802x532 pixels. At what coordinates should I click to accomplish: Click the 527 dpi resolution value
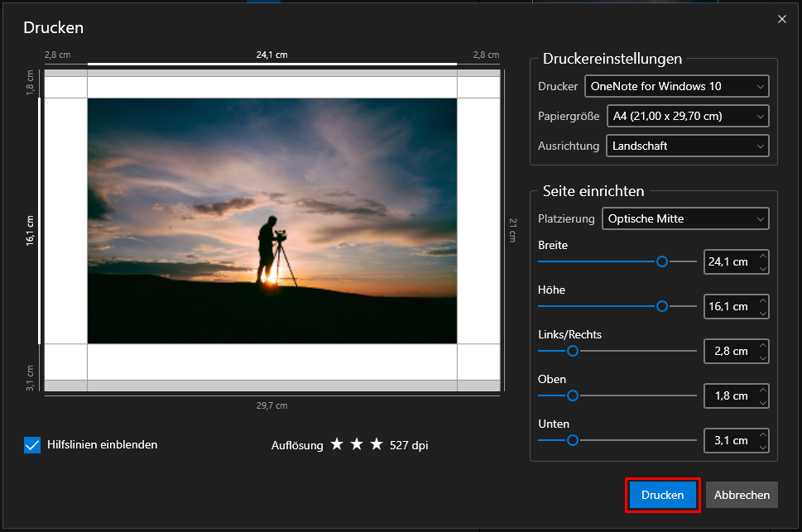409,445
